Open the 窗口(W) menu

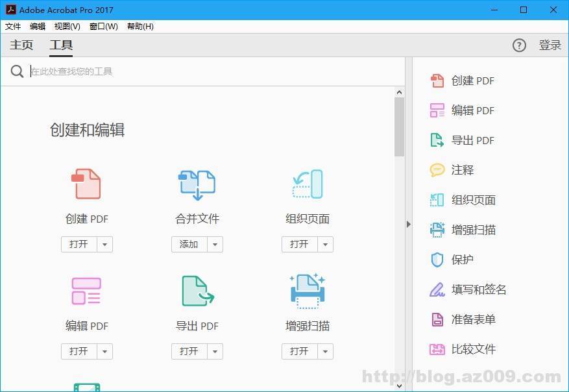click(104, 27)
